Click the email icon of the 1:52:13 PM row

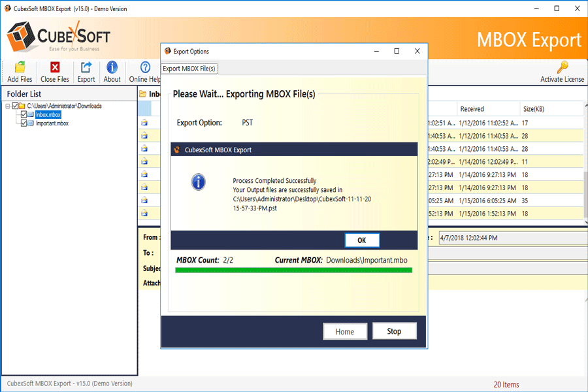[144, 214]
